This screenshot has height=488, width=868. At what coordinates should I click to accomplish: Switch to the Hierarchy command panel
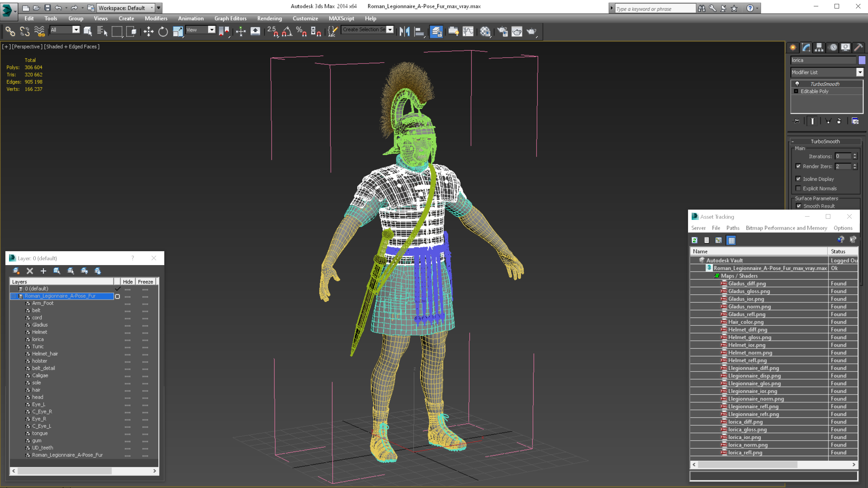[819, 48]
